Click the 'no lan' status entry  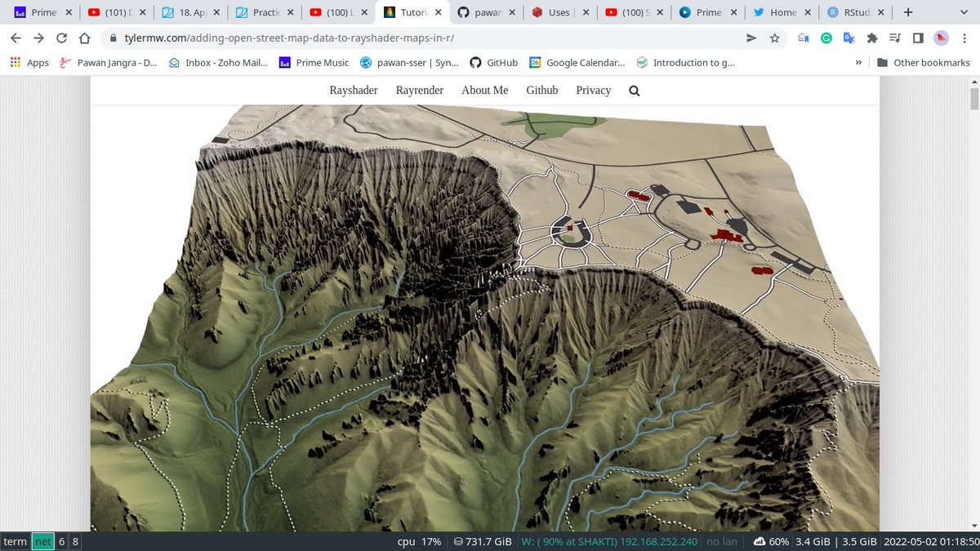coord(722,541)
